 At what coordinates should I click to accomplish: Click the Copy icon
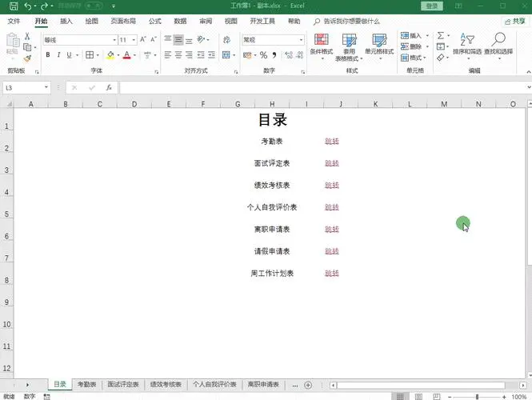point(27,47)
